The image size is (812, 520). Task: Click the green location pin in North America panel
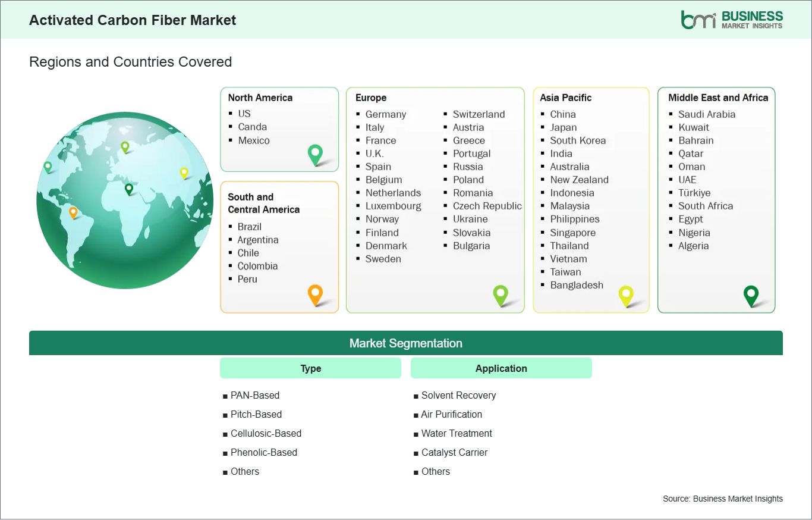314,155
